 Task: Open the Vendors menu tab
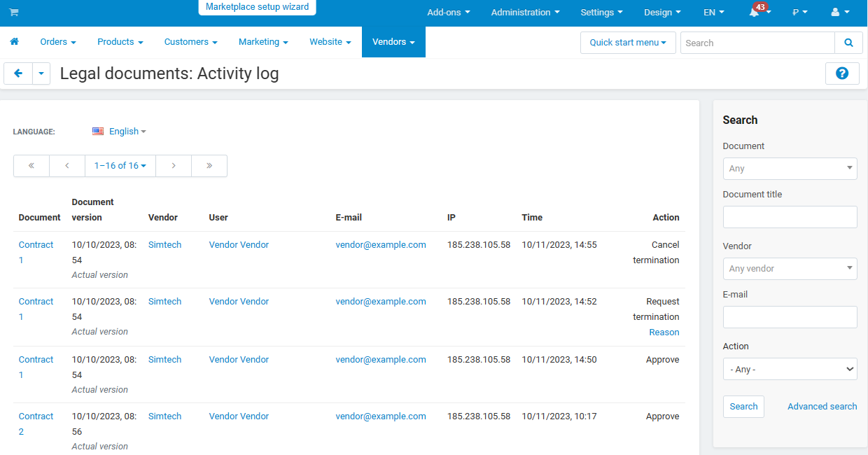tap(393, 42)
